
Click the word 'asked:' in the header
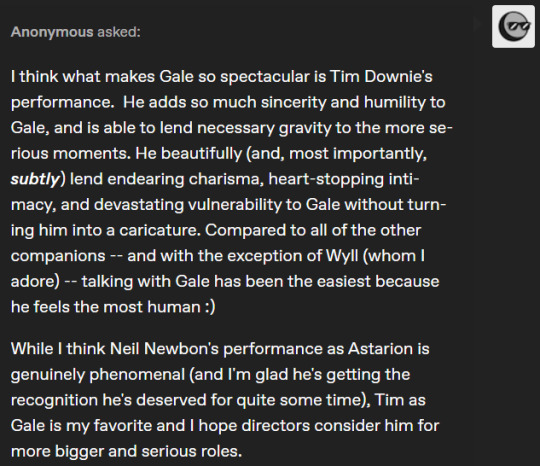pos(119,32)
